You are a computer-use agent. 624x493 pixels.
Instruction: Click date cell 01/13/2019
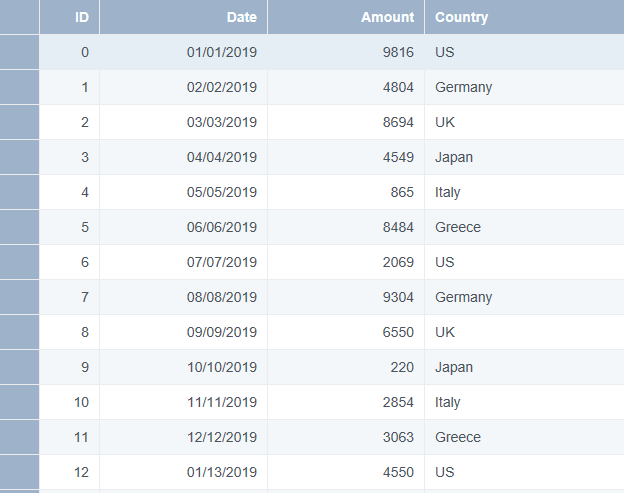(x=183, y=472)
